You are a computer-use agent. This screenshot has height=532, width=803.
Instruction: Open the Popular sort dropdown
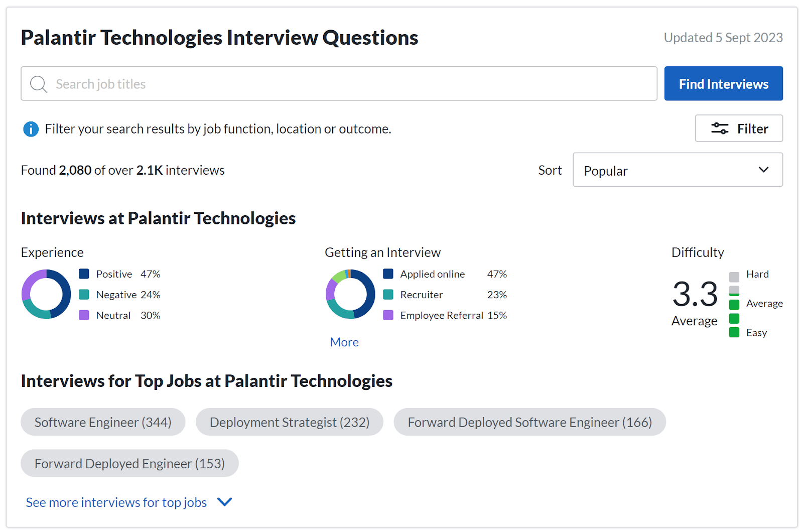coord(677,170)
